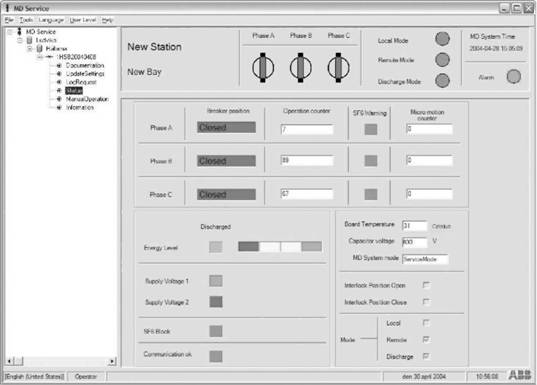Collapse the third-level tree node expander
Image resolution: width=537 pixels, height=385 pixels.
30,49
